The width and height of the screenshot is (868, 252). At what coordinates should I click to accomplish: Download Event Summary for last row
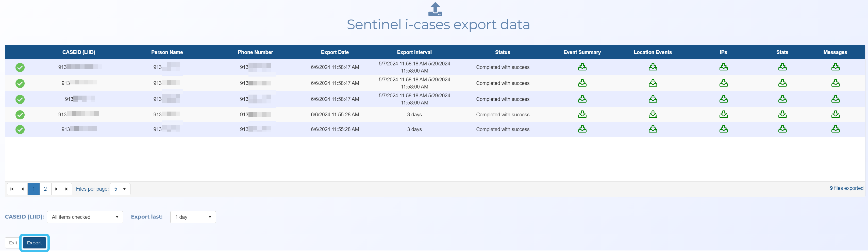click(x=582, y=129)
